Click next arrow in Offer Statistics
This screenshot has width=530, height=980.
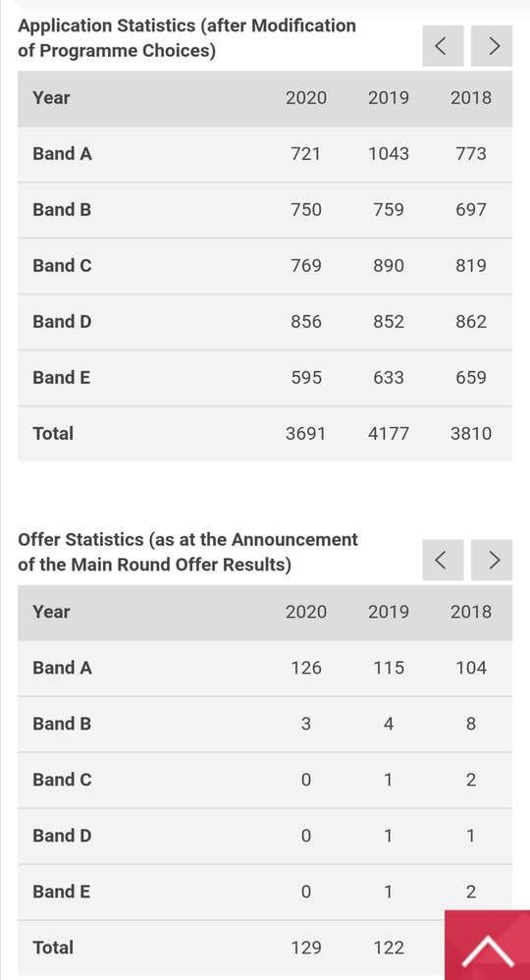click(492, 560)
